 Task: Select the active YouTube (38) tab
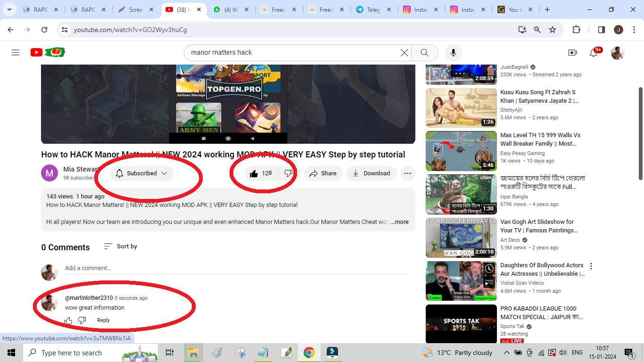[x=184, y=9]
